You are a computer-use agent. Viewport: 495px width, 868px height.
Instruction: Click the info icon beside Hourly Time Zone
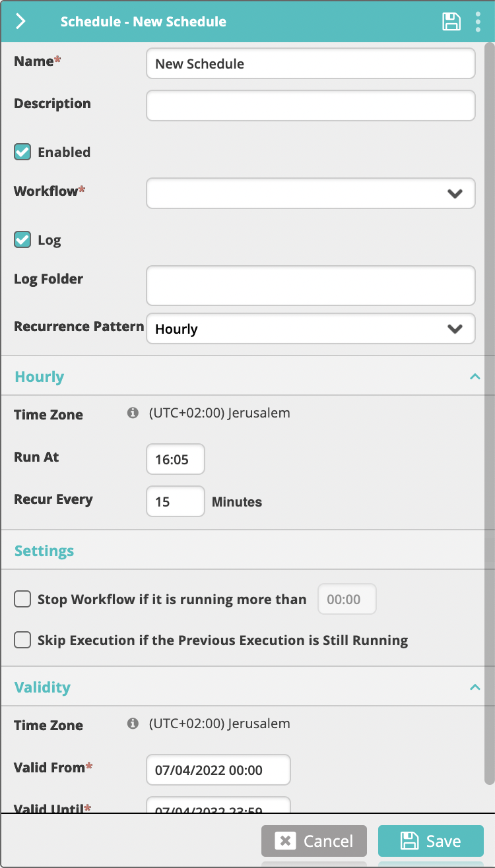(133, 413)
